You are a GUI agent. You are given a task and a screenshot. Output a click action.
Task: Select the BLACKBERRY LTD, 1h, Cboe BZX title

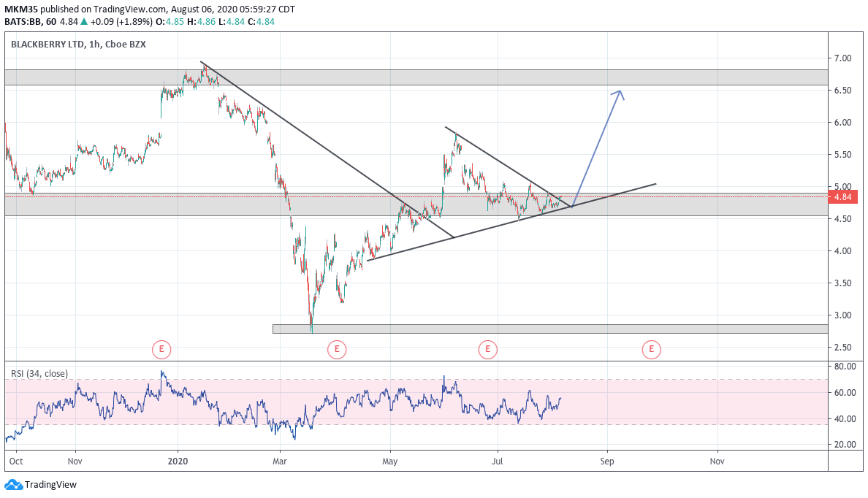79,45
